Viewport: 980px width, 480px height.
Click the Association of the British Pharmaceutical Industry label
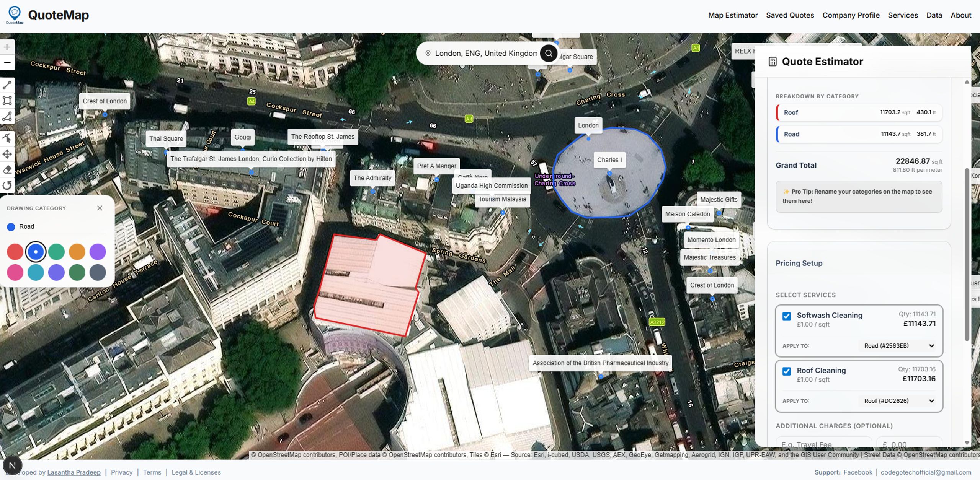600,363
